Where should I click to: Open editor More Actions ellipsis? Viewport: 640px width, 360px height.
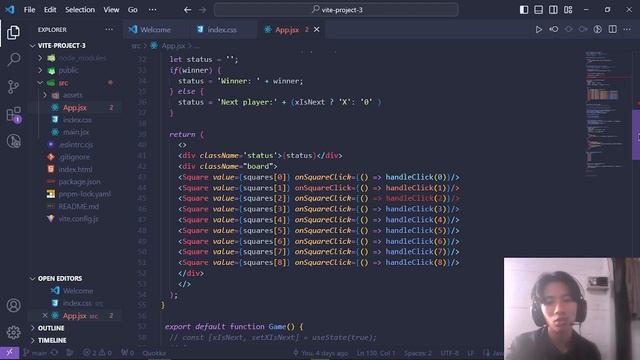click(627, 29)
